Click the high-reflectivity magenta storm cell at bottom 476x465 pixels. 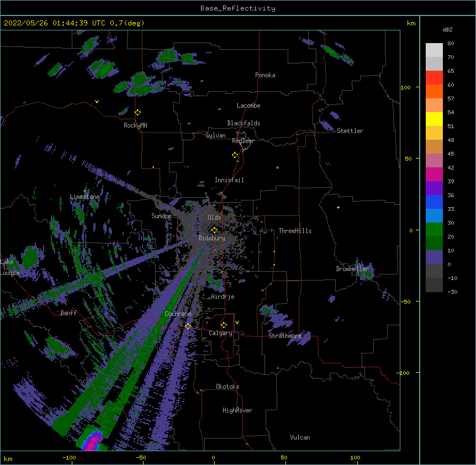click(x=93, y=441)
